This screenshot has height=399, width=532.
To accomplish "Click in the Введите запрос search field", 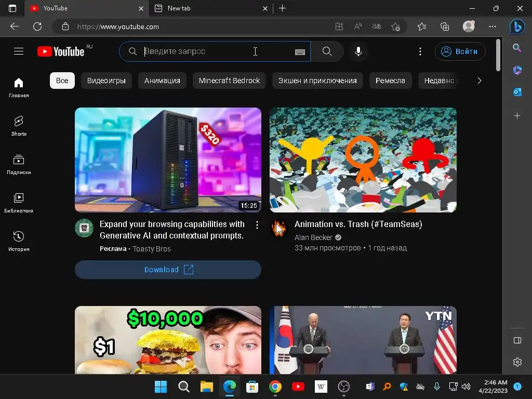I will (215, 51).
